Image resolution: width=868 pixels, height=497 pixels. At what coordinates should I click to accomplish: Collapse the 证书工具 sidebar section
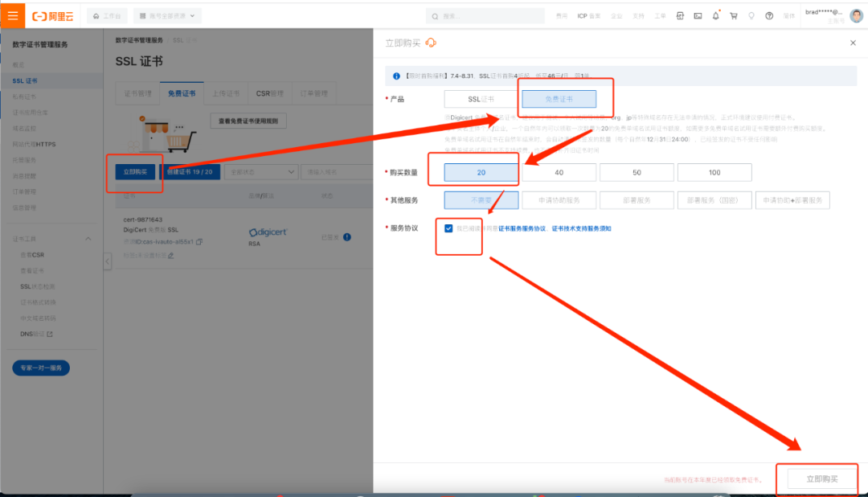(88, 239)
